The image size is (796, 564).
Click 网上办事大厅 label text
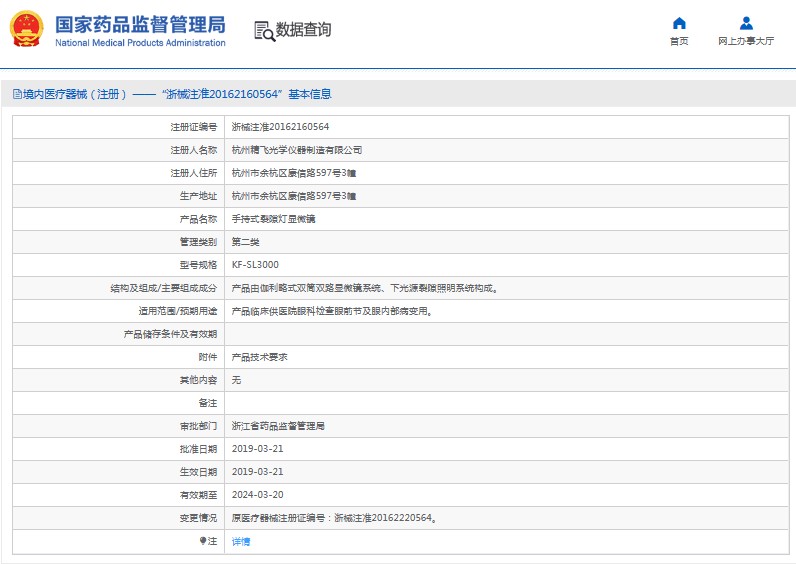746,41
